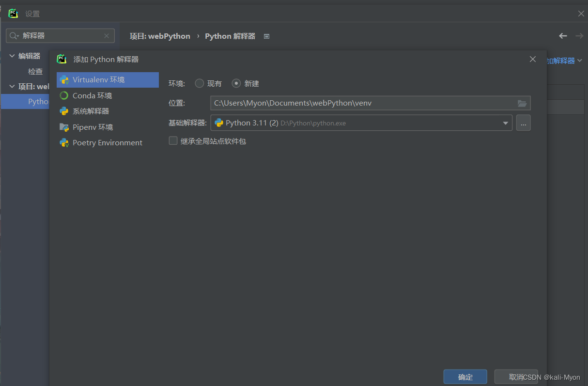Close the 添加 Python 解释器 dialog

[533, 59]
